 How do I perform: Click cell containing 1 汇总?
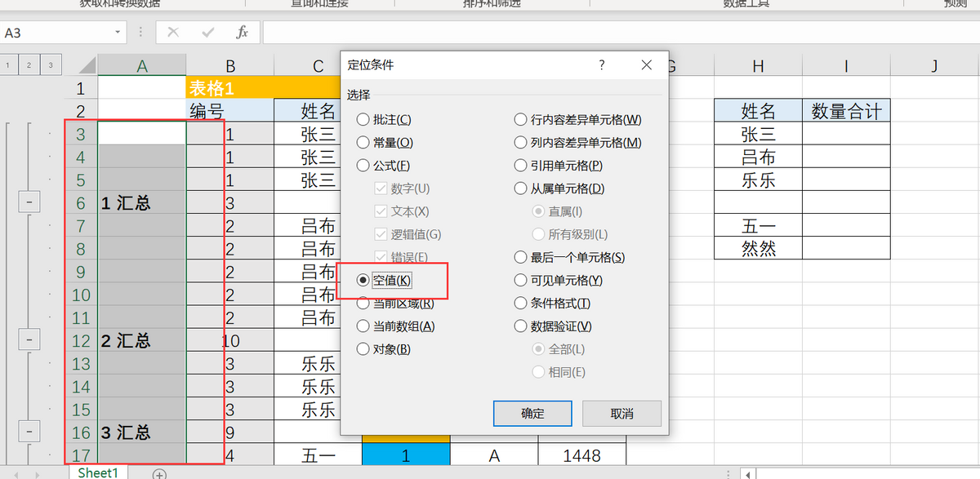point(142,202)
